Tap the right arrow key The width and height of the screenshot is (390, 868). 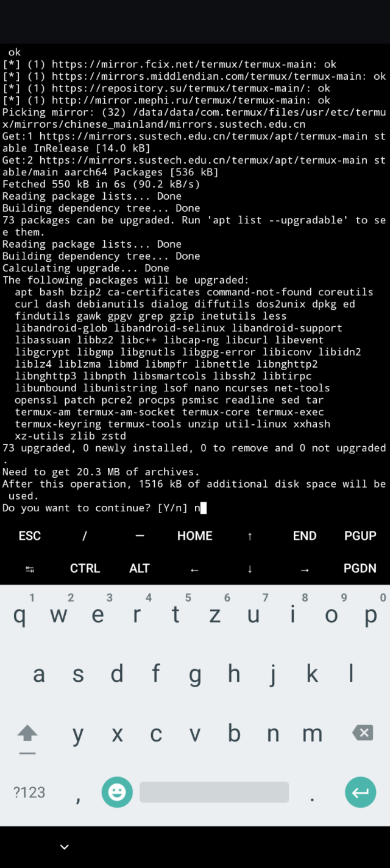click(305, 569)
